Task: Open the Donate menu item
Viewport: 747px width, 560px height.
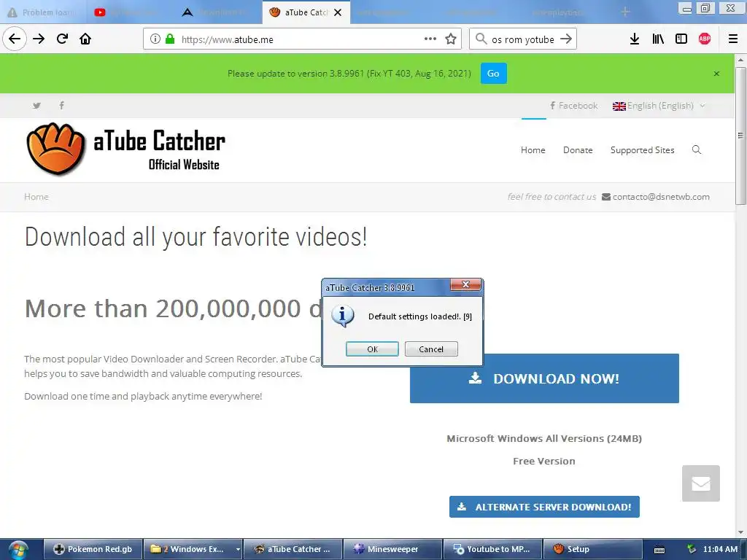Action: tap(578, 150)
